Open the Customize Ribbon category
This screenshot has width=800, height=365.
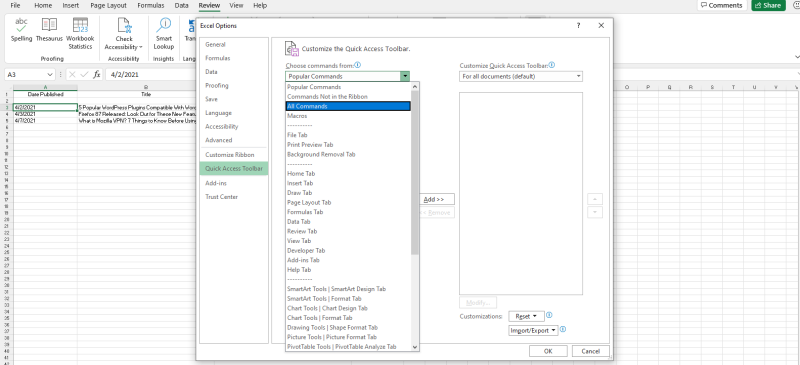point(234,155)
